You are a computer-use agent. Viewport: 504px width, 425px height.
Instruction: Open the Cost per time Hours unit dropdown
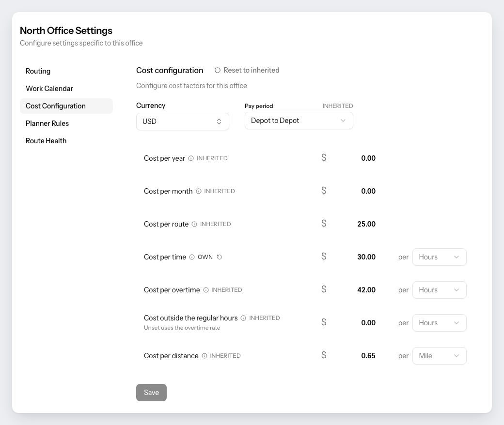click(440, 257)
